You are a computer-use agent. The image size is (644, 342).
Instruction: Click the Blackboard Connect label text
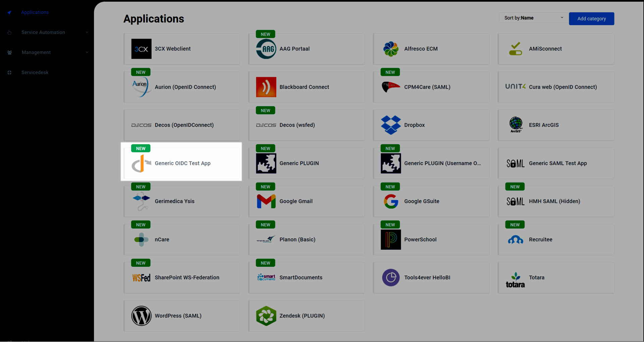pos(304,87)
